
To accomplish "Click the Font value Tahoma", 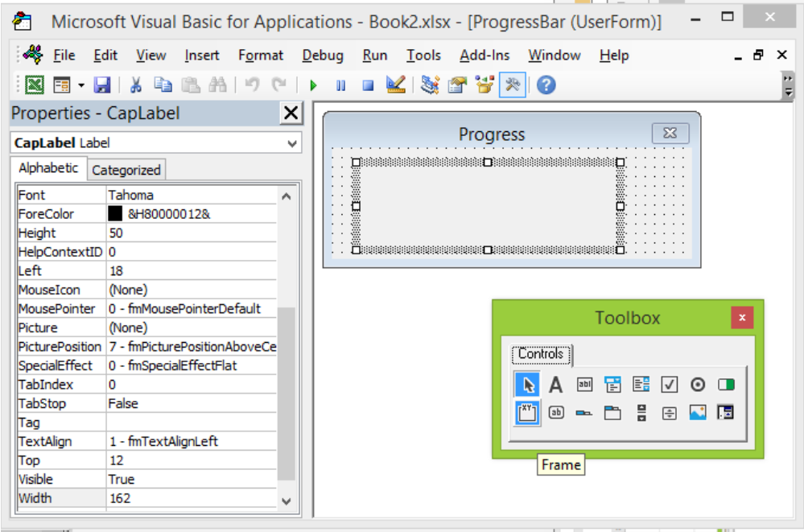I will pyautogui.click(x=192, y=195).
